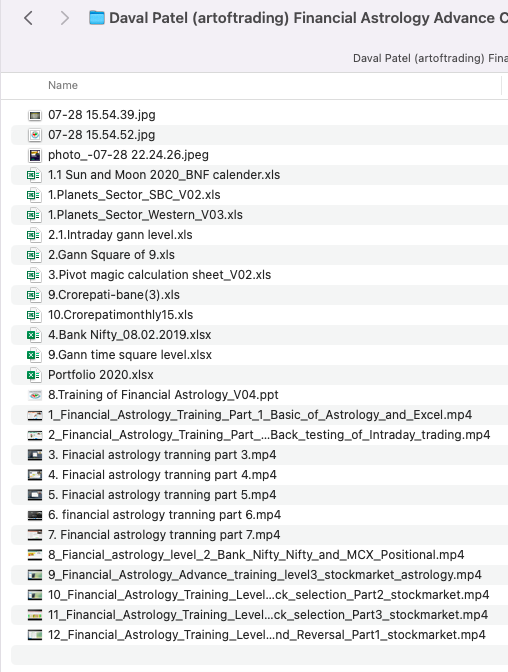This screenshot has height=672, width=508.
Task: Click the photo_-07-28 22.24.26.jpeg thumbnail icon
Action: pos(35,155)
